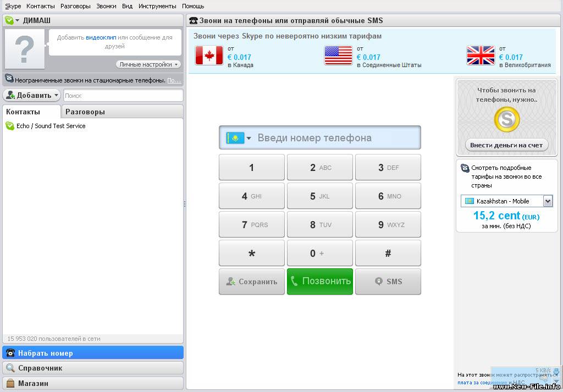563x392 pixels.
Task: Click the United Kingdom flag icon
Action: (x=481, y=56)
